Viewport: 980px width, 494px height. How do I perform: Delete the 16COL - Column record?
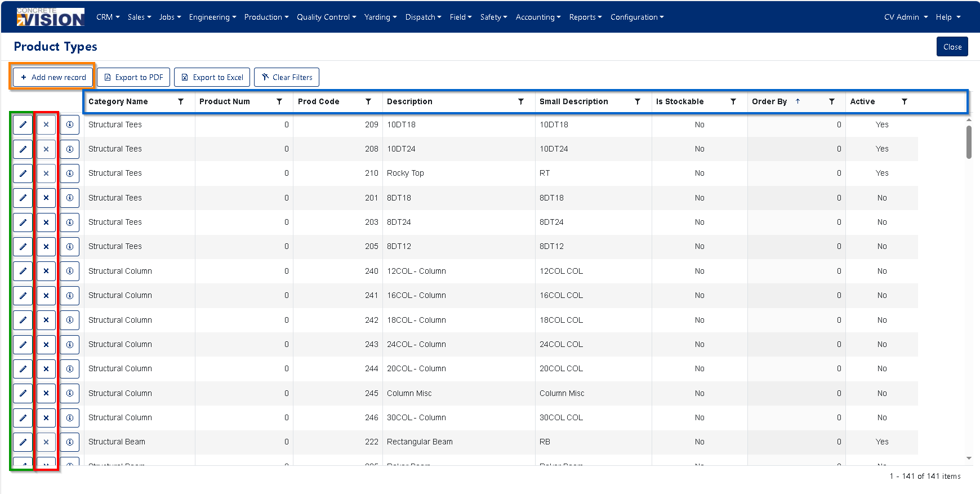coord(46,296)
